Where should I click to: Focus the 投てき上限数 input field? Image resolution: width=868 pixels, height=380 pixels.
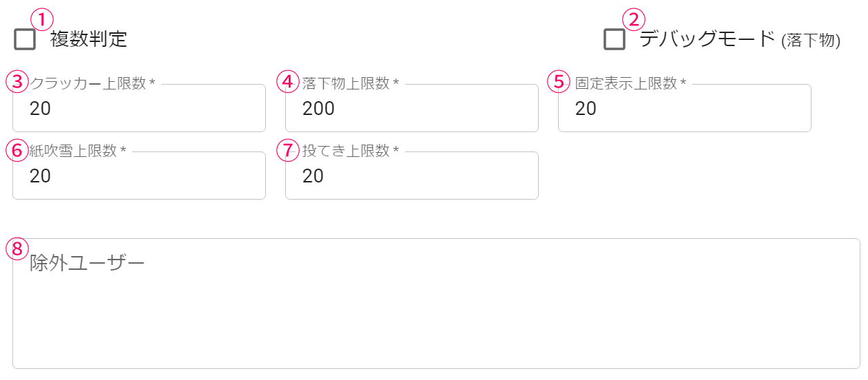(411, 176)
